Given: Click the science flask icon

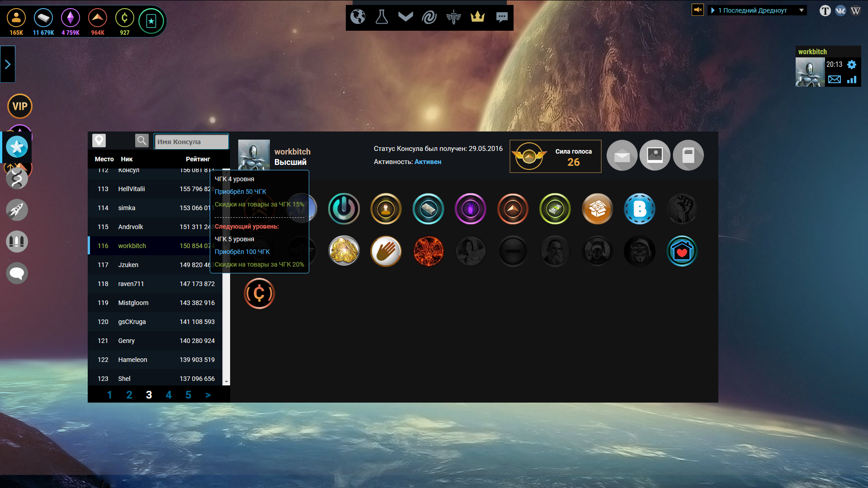Looking at the screenshot, I should pyautogui.click(x=382, y=17).
